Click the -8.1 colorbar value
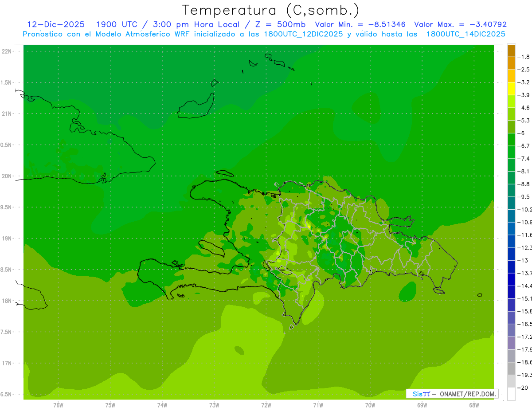This screenshot has height=411, width=532. tap(524, 171)
